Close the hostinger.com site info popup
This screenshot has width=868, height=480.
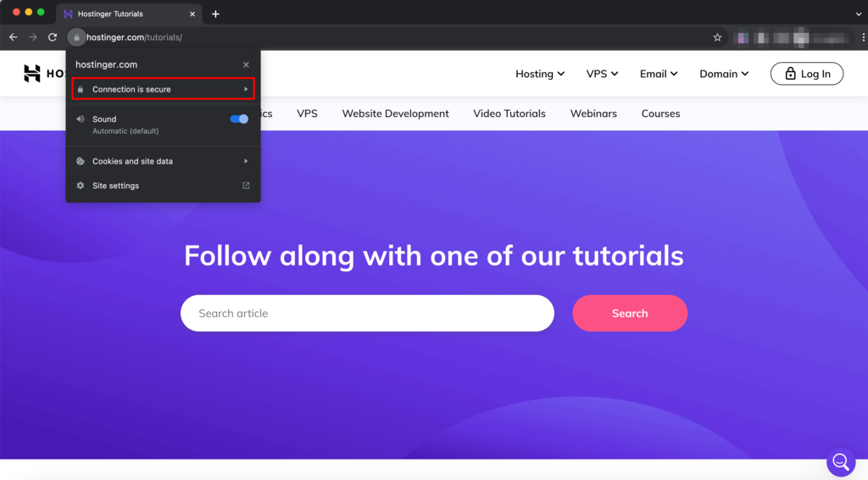tap(246, 64)
